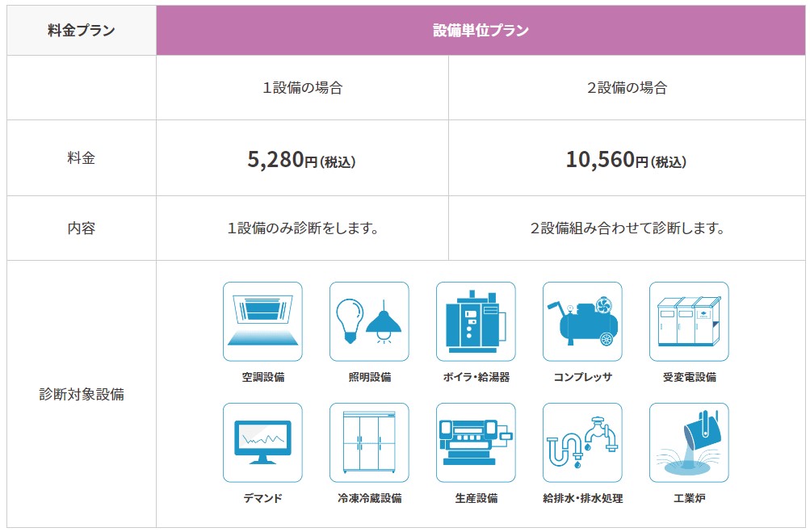Click the 2設備組み合わせて診断します description

pos(627,228)
